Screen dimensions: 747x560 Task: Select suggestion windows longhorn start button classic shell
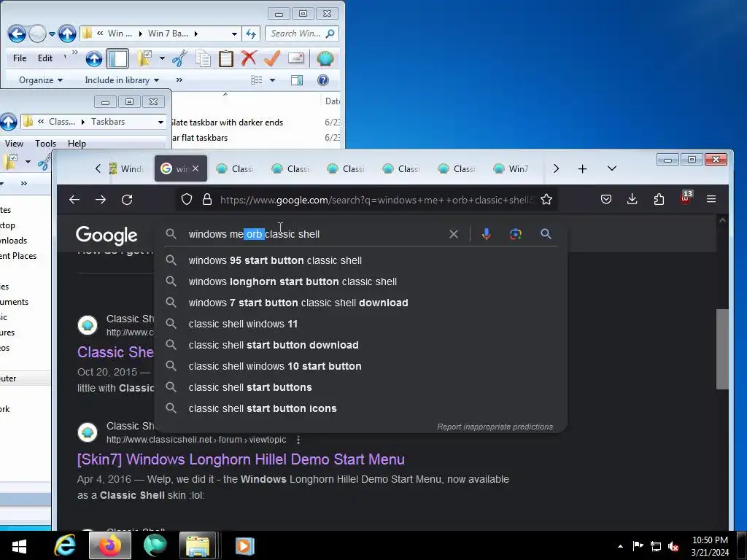pos(360,281)
